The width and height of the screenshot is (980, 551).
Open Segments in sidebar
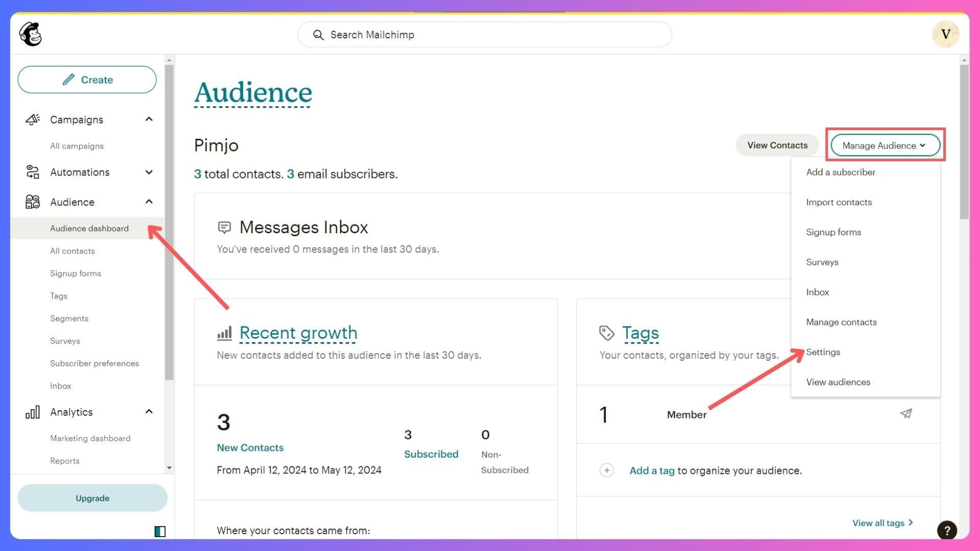click(69, 318)
